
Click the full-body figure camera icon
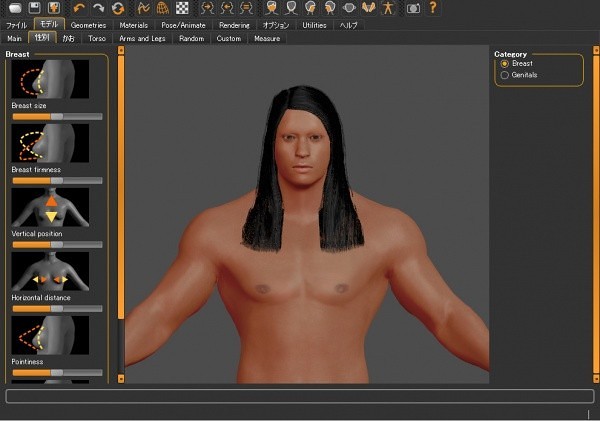(388, 8)
